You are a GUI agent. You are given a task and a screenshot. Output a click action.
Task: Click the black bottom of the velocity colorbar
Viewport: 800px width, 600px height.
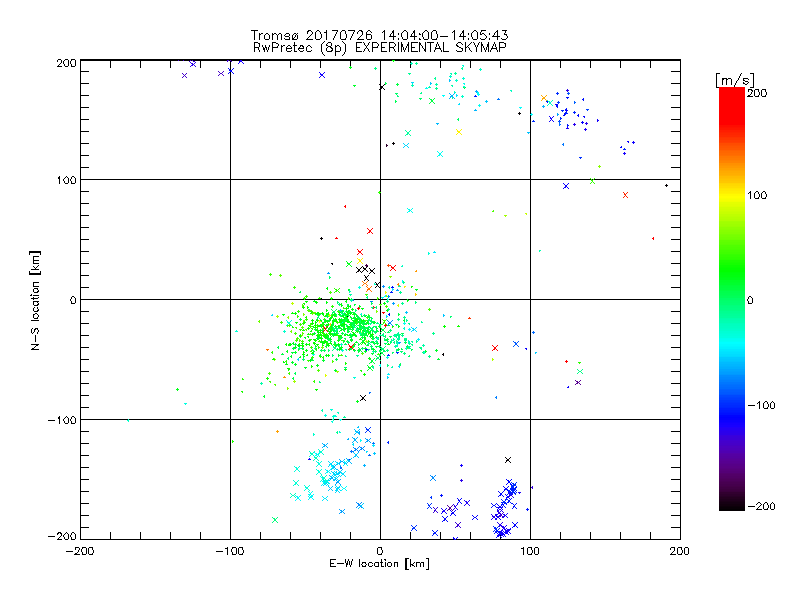click(x=732, y=505)
